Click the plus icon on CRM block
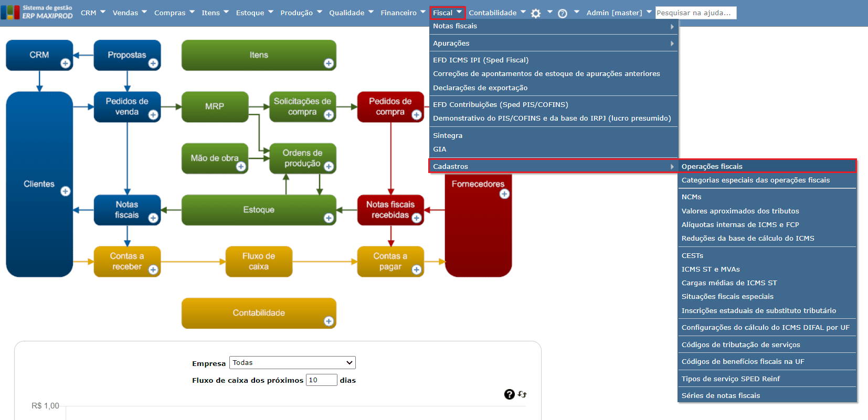This screenshot has height=420, width=868. tap(66, 63)
